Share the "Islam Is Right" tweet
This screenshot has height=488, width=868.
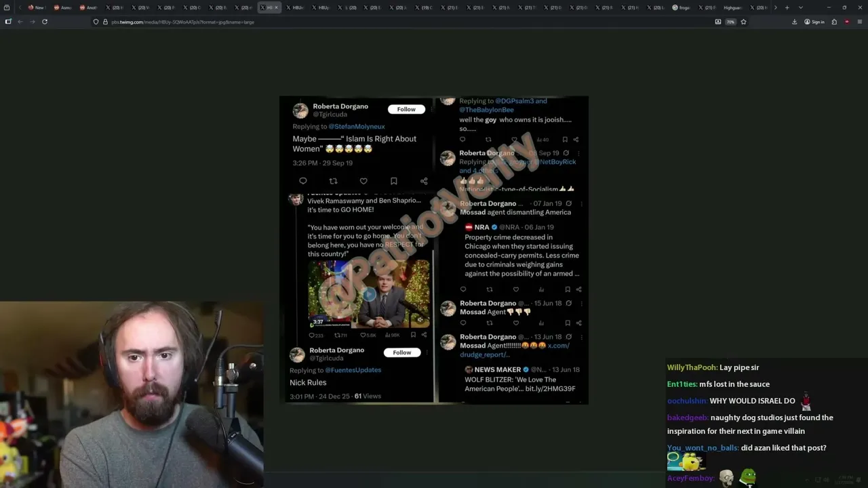[x=424, y=181]
